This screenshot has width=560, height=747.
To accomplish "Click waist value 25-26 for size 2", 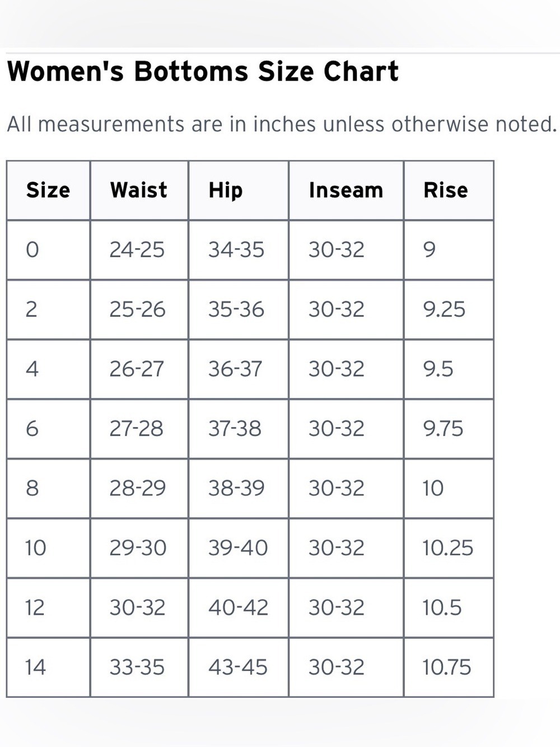I will tap(137, 309).
